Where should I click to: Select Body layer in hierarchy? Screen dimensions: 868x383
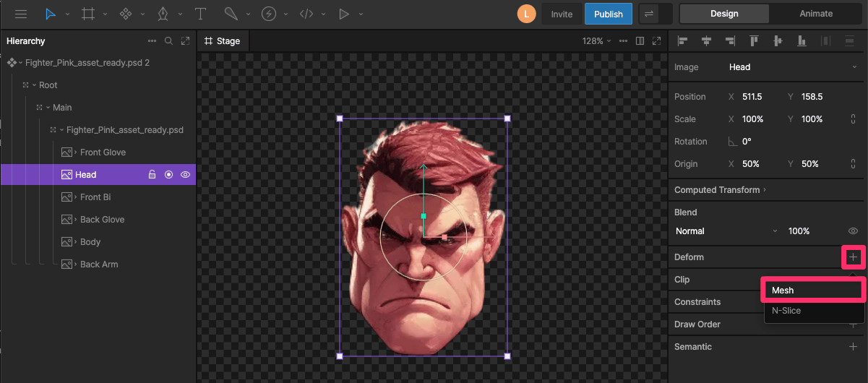coord(90,242)
